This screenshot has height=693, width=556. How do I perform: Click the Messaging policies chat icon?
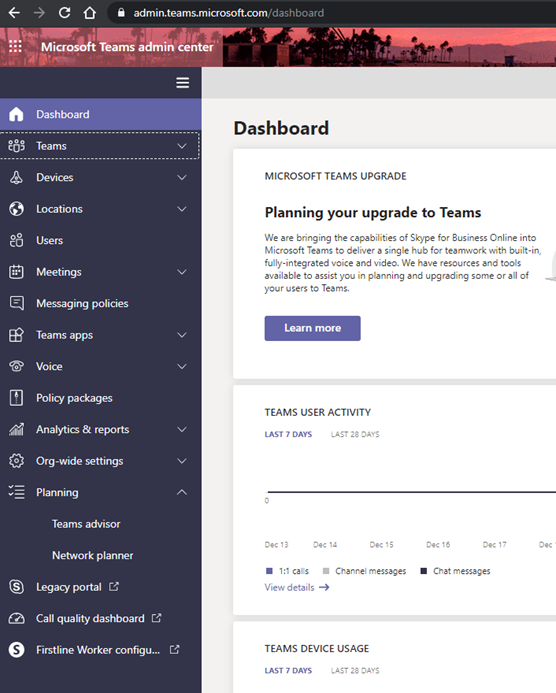[x=16, y=303]
